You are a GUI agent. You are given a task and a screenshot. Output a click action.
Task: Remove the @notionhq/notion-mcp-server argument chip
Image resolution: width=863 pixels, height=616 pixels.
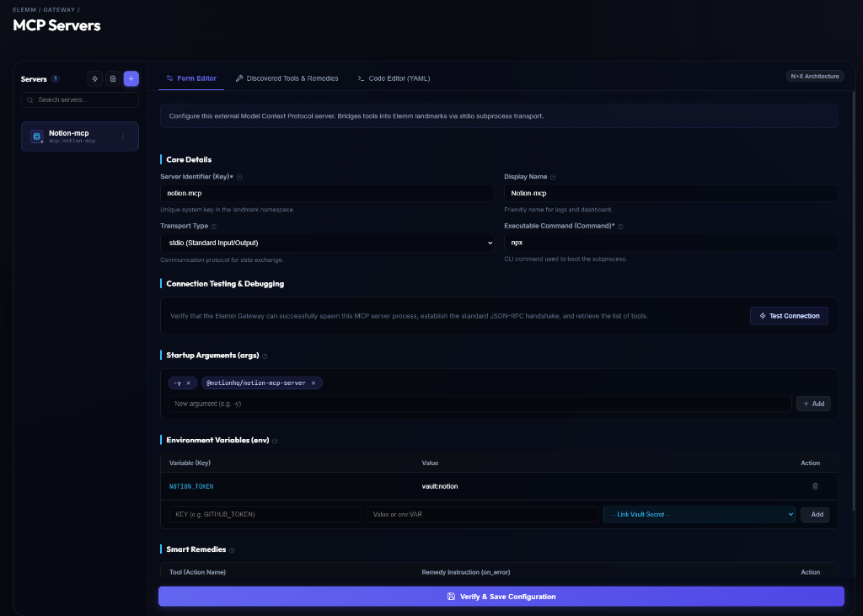click(x=314, y=383)
